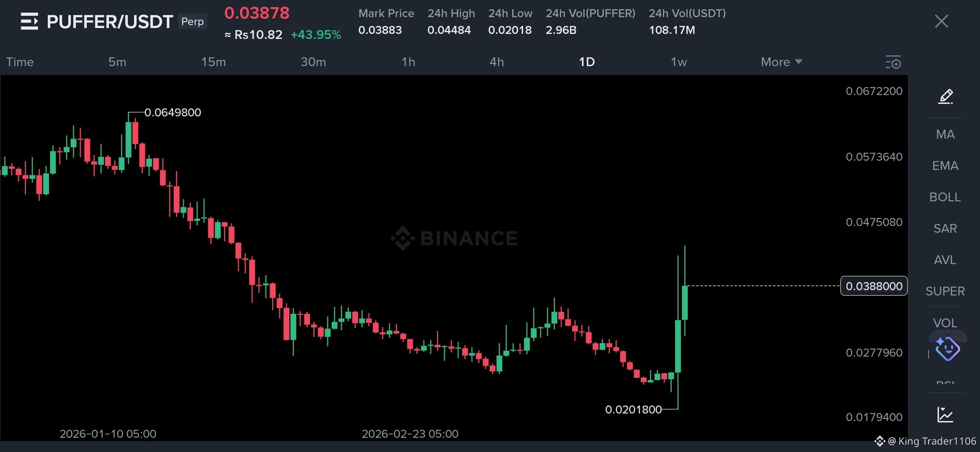980x452 pixels.
Task: Toggle the SUPER indicator
Action: point(945,291)
